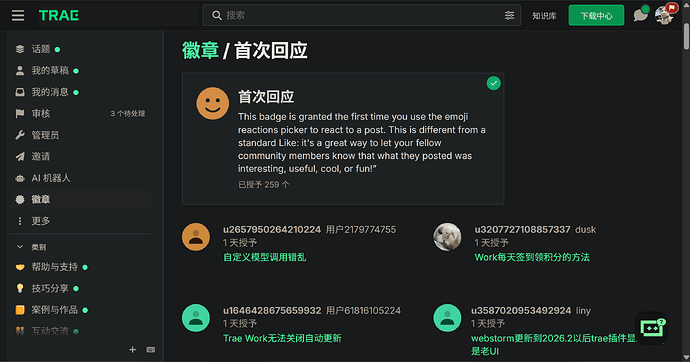
Task: Collapse the 类别 section chevron
Action: [x=20, y=247]
